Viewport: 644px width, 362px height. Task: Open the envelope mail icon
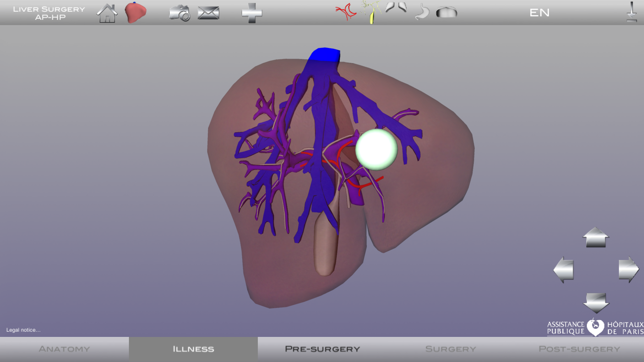pyautogui.click(x=208, y=13)
